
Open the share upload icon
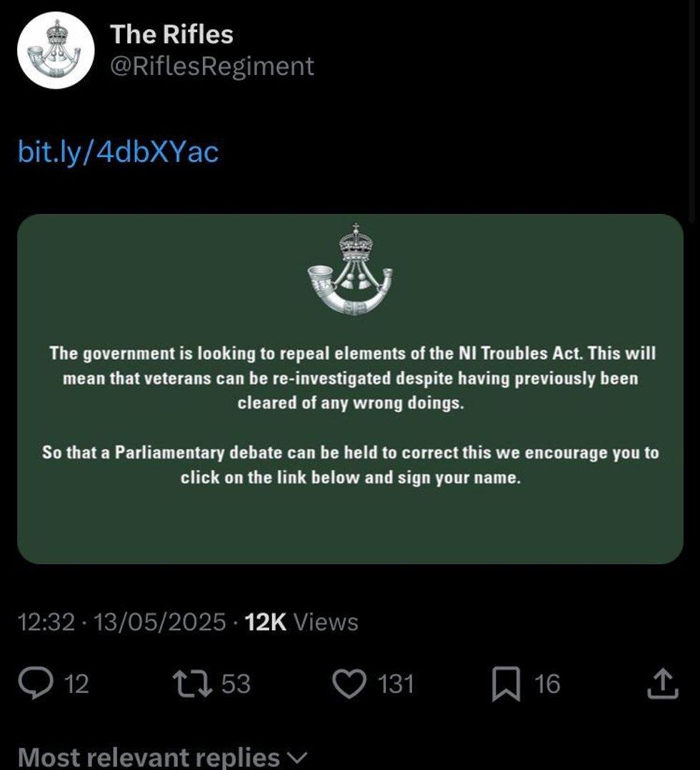[663, 683]
